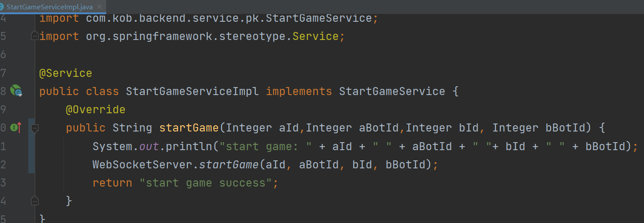Collapse the import statements fold marker
This screenshot has height=223, width=644.
tap(35, 36)
